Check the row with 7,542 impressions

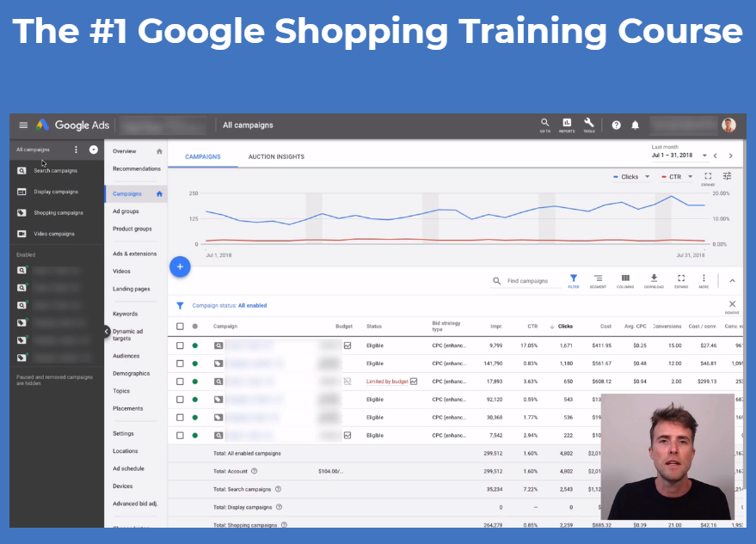[180, 436]
